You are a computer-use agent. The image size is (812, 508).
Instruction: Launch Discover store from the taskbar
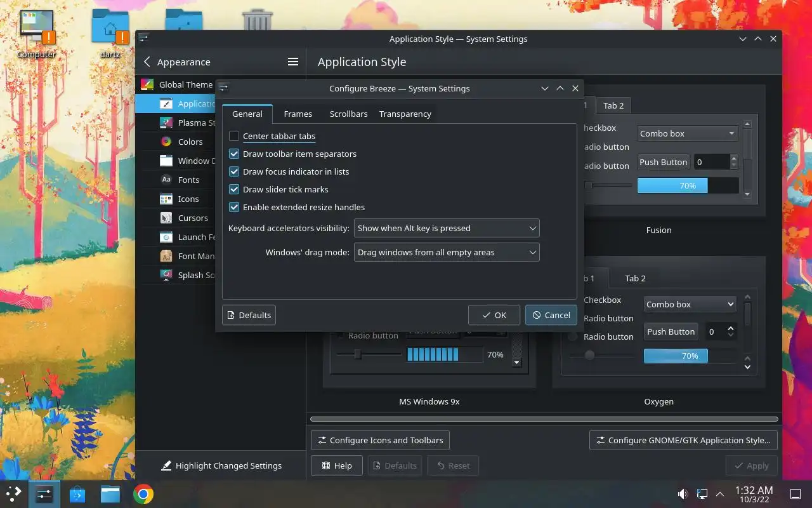tap(77, 494)
